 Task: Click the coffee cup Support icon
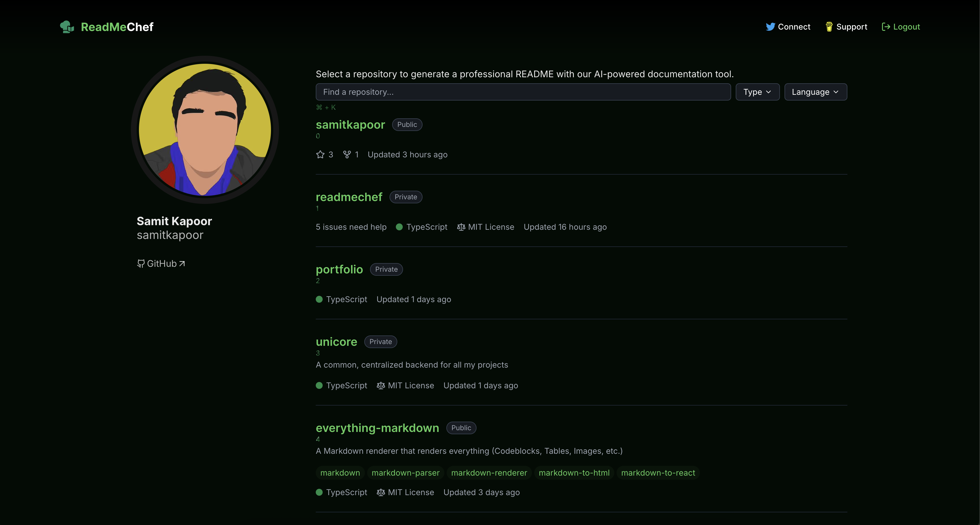click(x=829, y=27)
